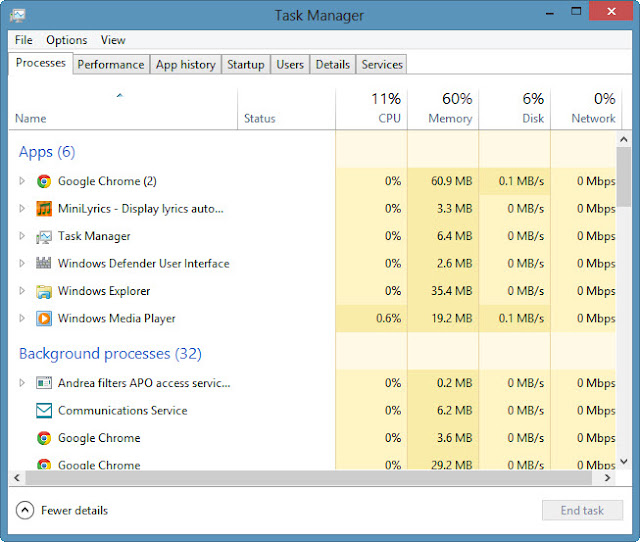Click the Fewer details link

[x=74, y=511]
